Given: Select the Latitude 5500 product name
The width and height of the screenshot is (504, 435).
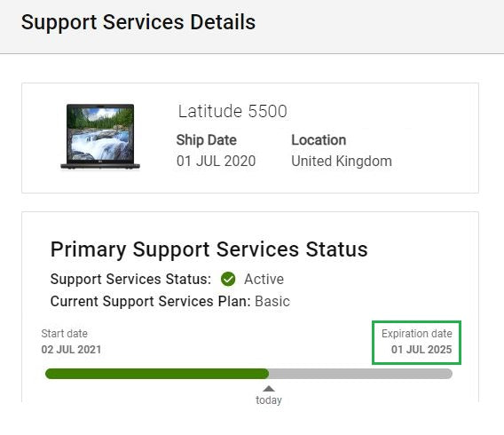Looking at the screenshot, I should click(232, 111).
